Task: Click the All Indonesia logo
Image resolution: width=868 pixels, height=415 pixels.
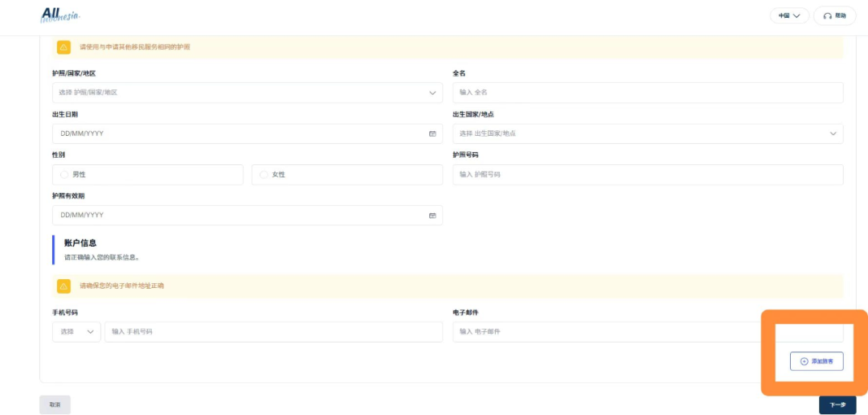Action: [x=59, y=15]
